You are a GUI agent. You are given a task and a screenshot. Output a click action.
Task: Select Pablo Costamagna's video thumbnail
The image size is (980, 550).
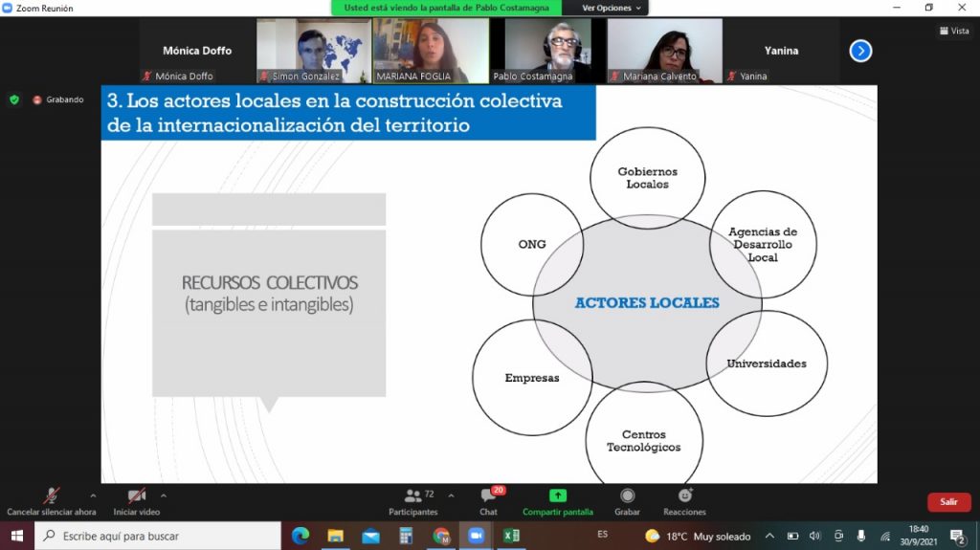(x=547, y=51)
